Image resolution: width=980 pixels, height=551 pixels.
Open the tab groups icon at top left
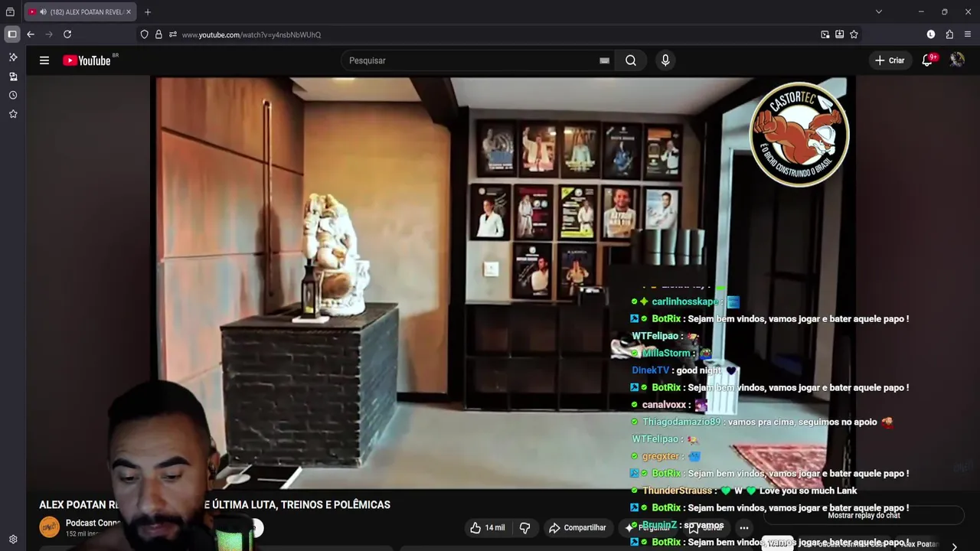coord(10,12)
